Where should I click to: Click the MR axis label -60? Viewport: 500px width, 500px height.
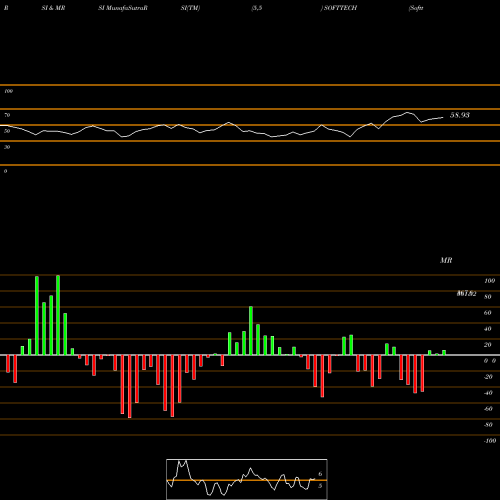coord(488,409)
